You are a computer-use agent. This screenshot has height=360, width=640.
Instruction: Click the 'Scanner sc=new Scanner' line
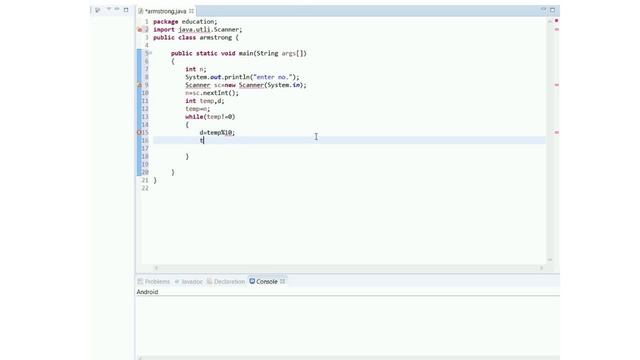click(246, 85)
